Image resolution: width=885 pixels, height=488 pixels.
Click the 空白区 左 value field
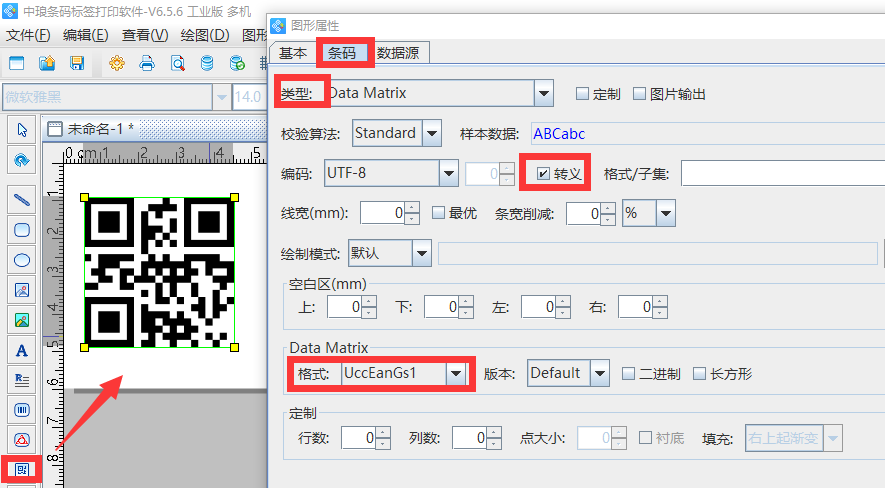point(539,307)
